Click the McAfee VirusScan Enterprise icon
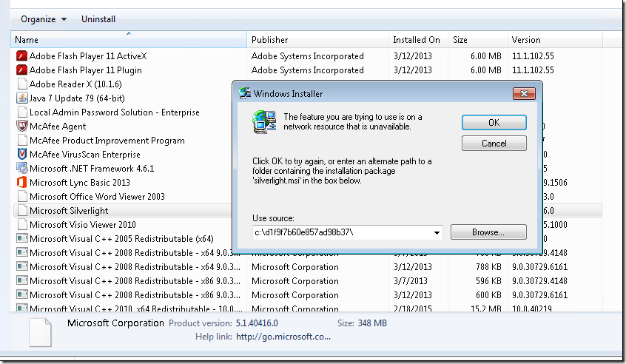 pos(22,154)
